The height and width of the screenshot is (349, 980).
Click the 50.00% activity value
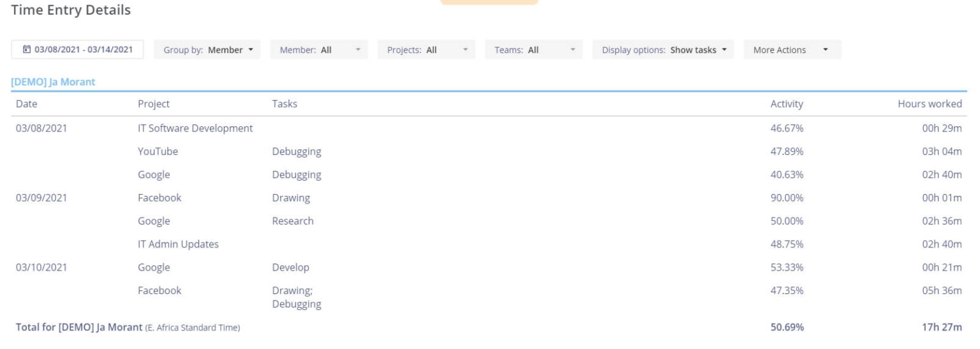click(787, 221)
